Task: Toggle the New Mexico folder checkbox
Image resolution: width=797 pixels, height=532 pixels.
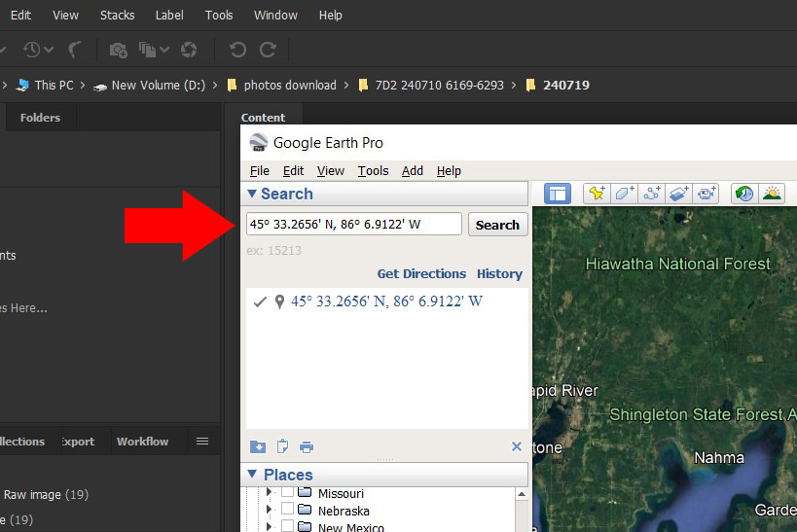Action: pyautogui.click(x=287, y=525)
